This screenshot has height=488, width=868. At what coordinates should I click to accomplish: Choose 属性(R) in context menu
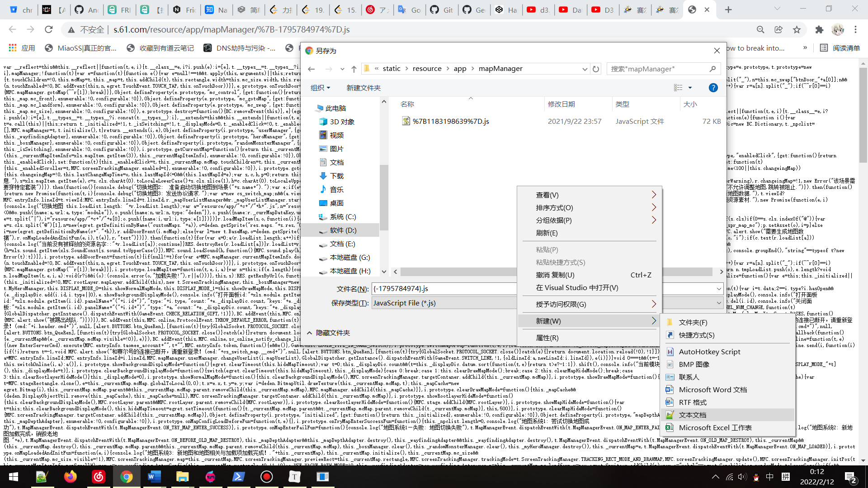pyautogui.click(x=590, y=338)
